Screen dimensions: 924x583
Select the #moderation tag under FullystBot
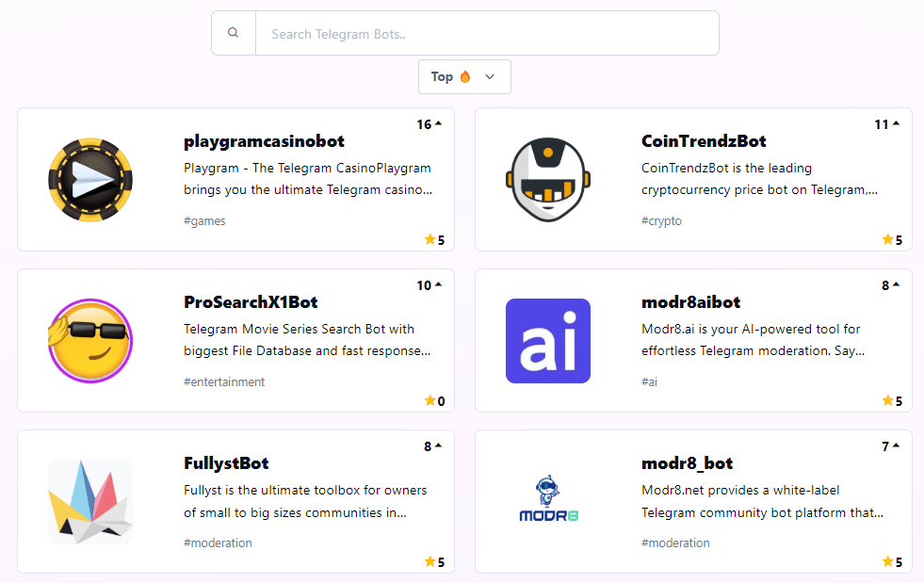[x=218, y=543]
